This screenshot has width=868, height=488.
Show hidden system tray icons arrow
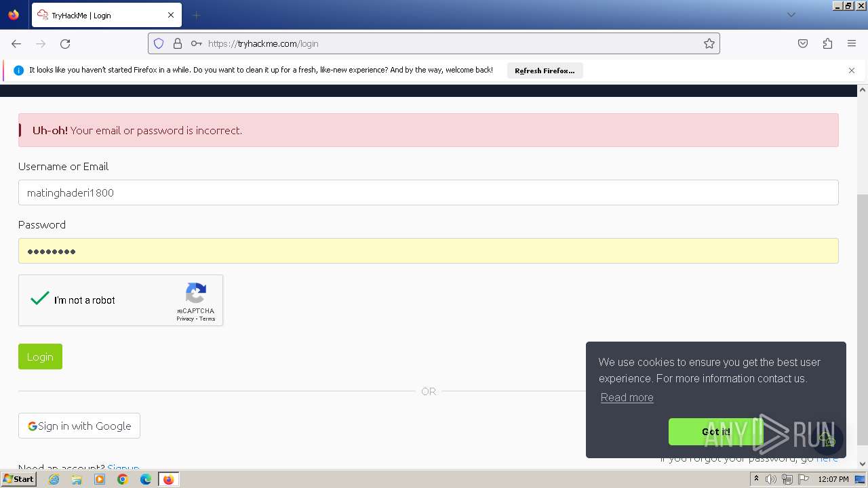click(x=756, y=479)
